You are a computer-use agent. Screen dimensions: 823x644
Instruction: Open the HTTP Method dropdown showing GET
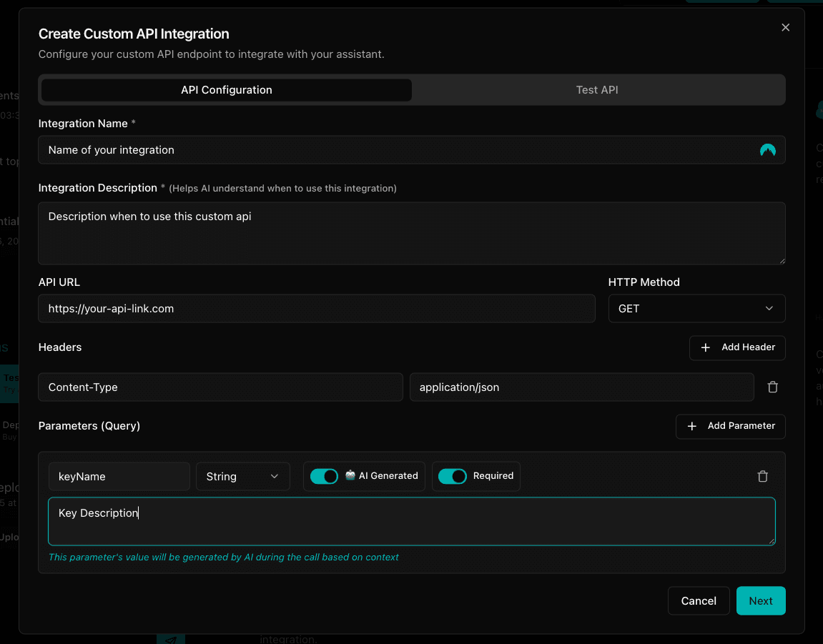tap(696, 308)
